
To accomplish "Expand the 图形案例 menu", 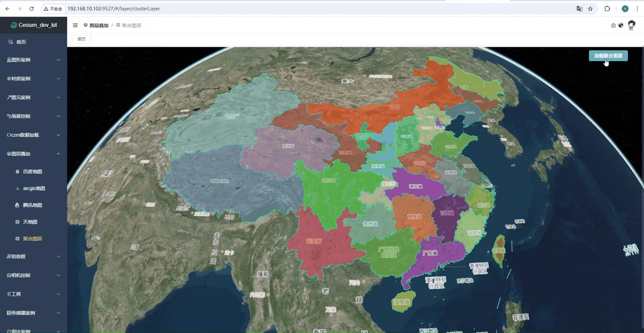I will [x=33, y=60].
